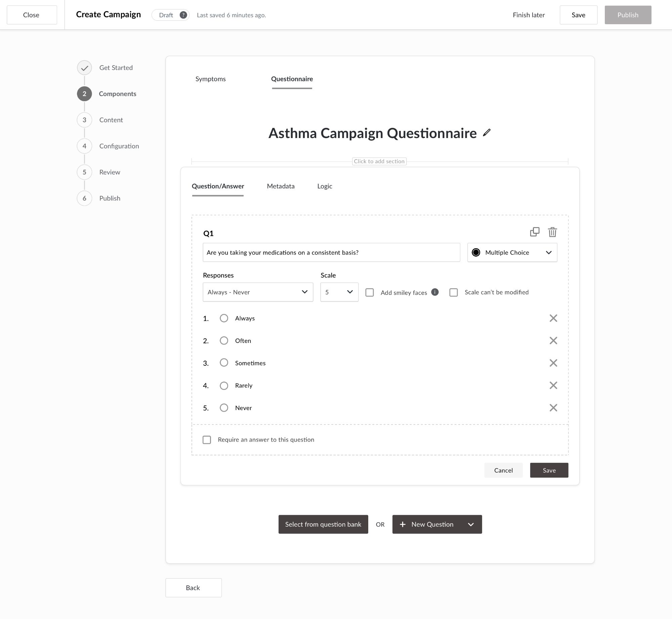This screenshot has height=619, width=672.
Task: Duplicate question Q1 with the copy icon
Action: 535,232
